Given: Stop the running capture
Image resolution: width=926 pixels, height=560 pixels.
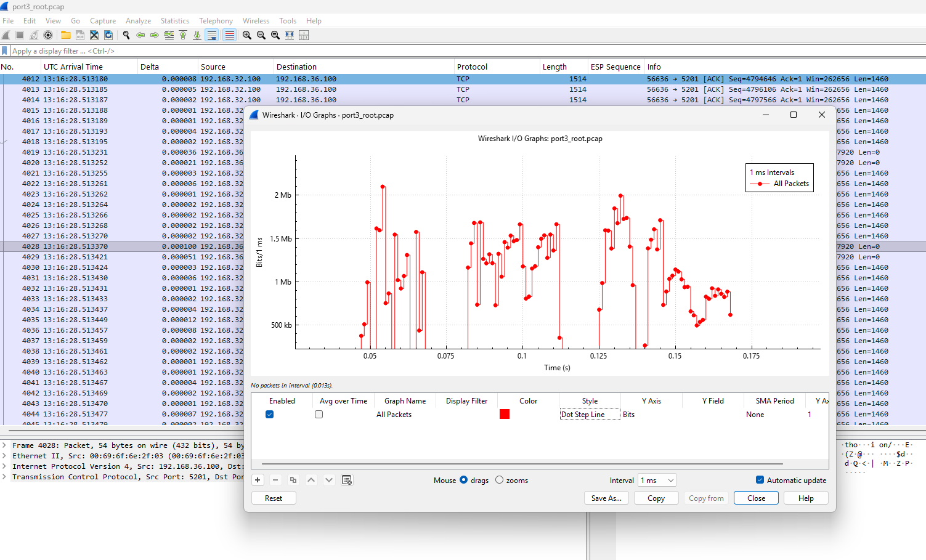Looking at the screenshot, I should coord(20,35).
